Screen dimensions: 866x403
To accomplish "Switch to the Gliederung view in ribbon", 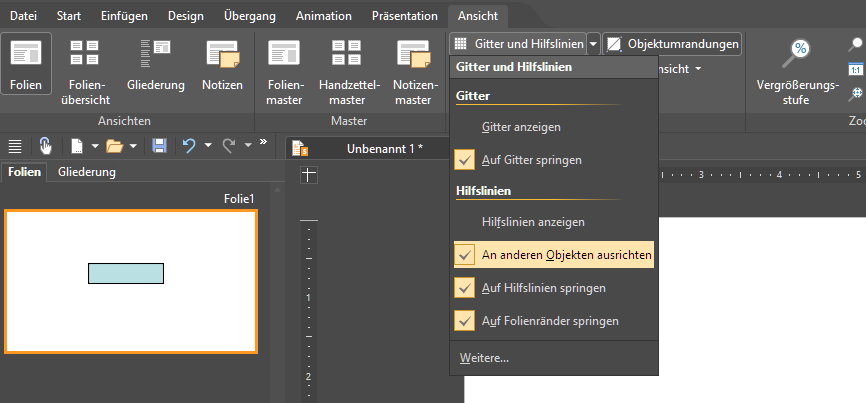I will [x=156, y=63].
